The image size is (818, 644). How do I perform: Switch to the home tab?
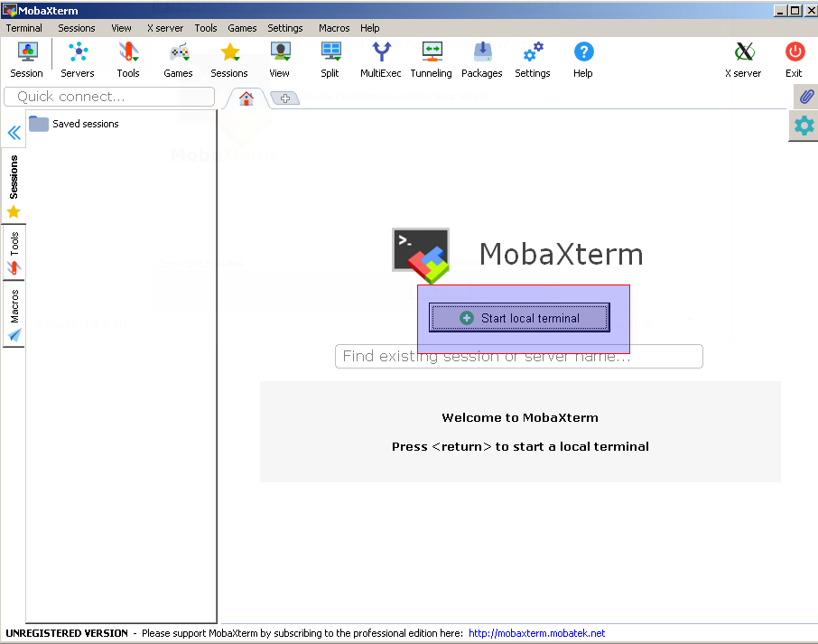(x=246, y=98)
